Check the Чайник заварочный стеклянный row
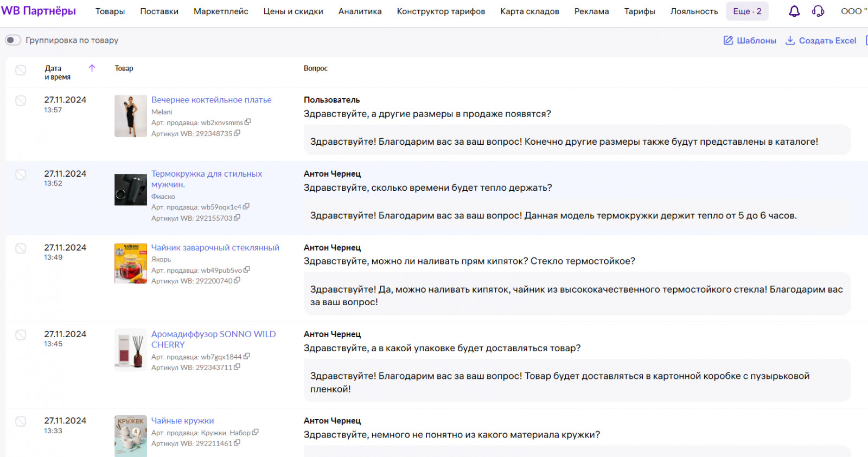This screenshot has width=868, height=457. click(x=21, y=248)
